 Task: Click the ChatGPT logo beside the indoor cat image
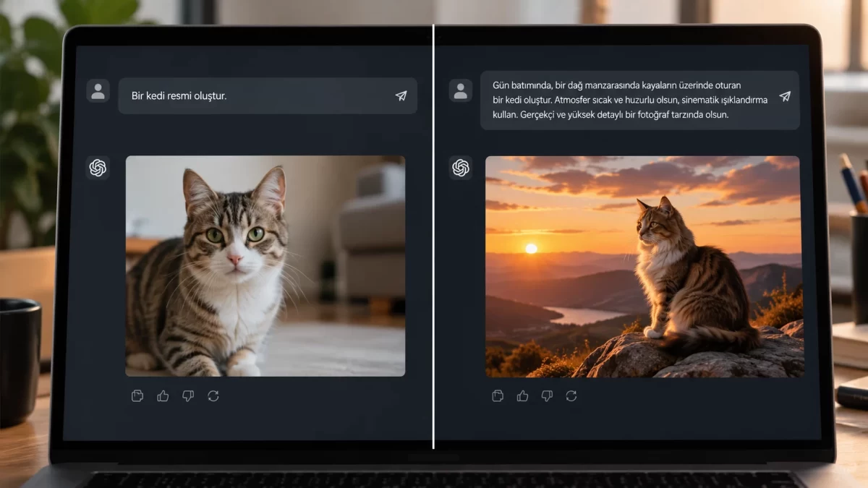pyautogui.click(x=98, y=168)
